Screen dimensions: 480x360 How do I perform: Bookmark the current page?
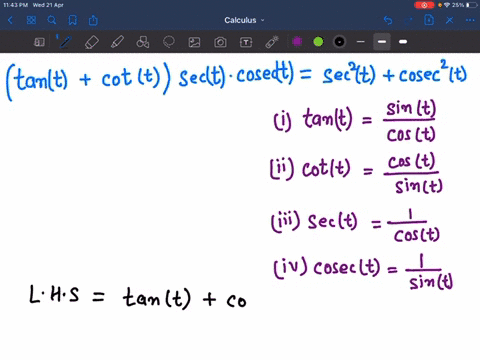[x=72, y=20]
